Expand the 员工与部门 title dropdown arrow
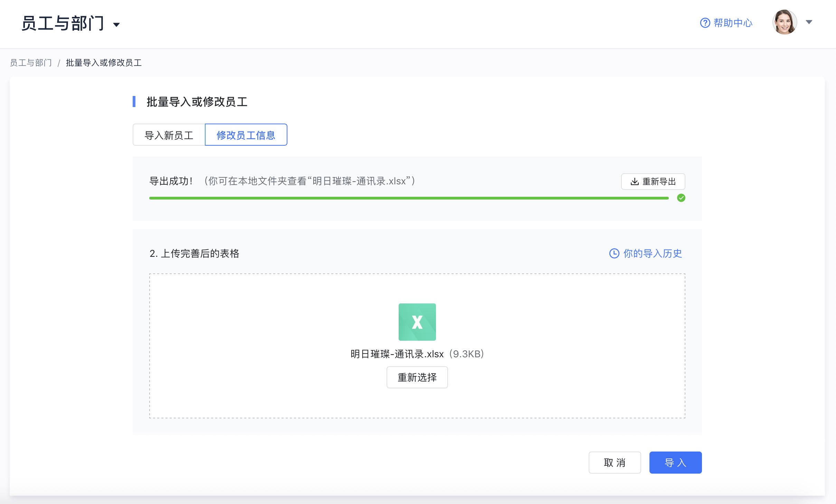This screenshot has width=836, height=504. tap(116, 25)
